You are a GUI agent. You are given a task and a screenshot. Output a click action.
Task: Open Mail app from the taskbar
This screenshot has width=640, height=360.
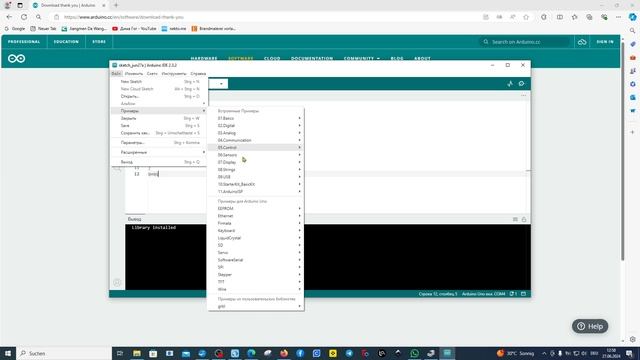point(186,353)
